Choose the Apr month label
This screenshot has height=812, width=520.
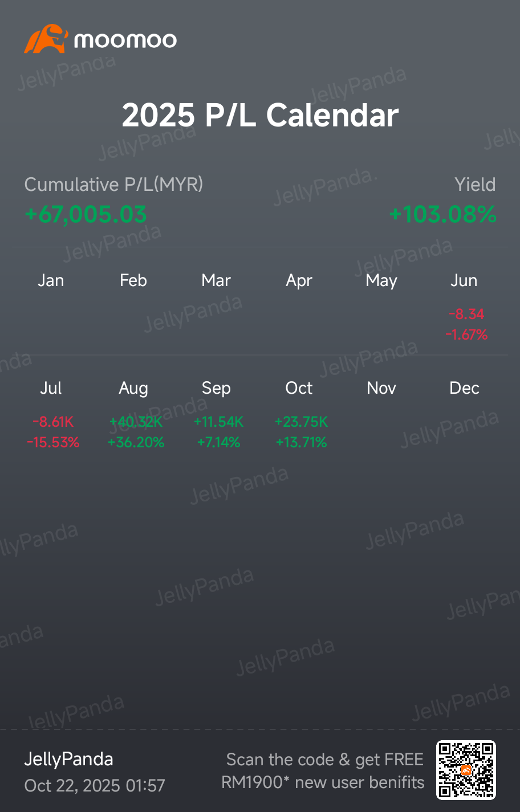tap(299, 281)
